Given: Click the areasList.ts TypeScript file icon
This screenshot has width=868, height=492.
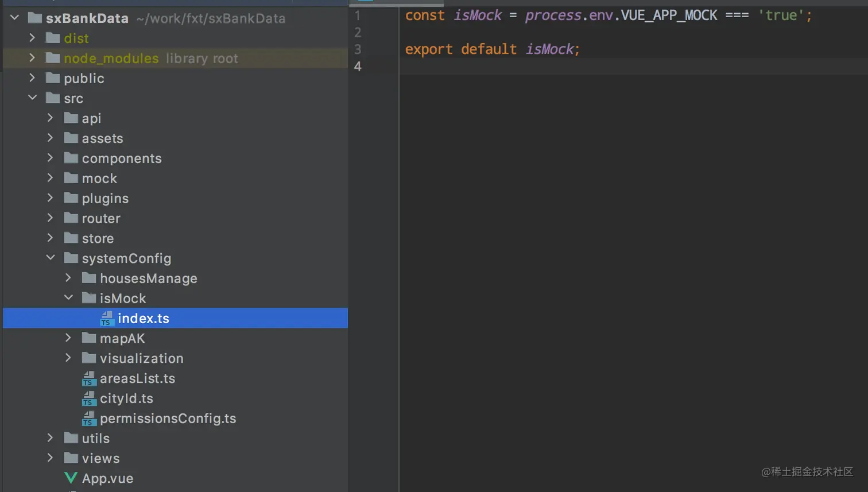Looking at the screenshot, I should click(x=88, y=378).
